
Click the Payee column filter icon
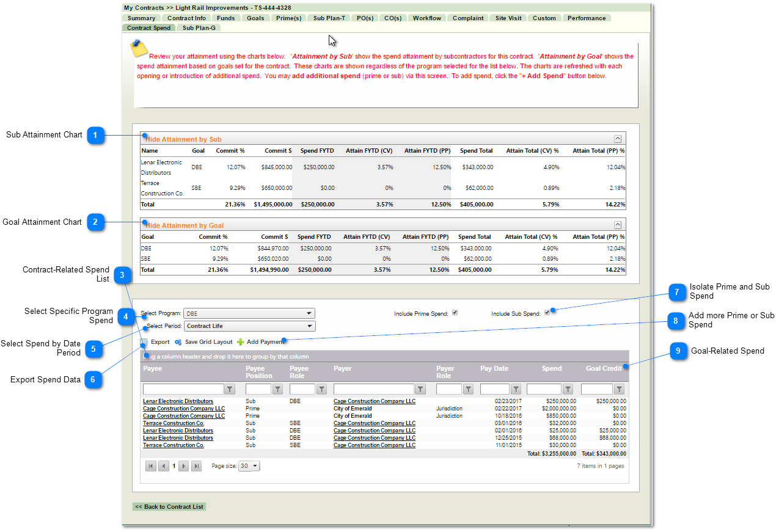(x=230, y=389)
